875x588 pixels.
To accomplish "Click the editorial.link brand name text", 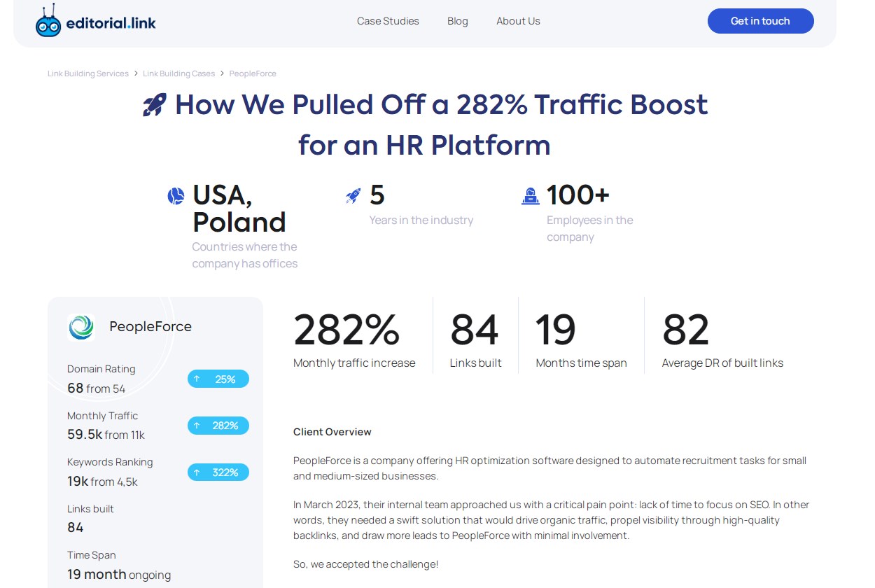I will 111,22.
